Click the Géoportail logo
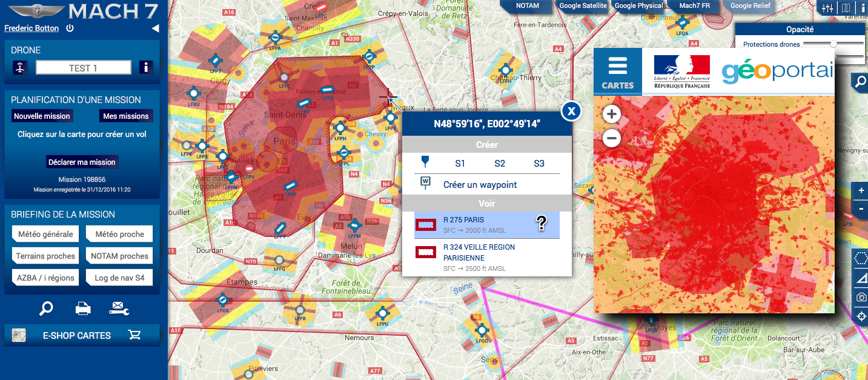This screenshot has height=380, width=868. pyautogui.click(x=778, y=71)
